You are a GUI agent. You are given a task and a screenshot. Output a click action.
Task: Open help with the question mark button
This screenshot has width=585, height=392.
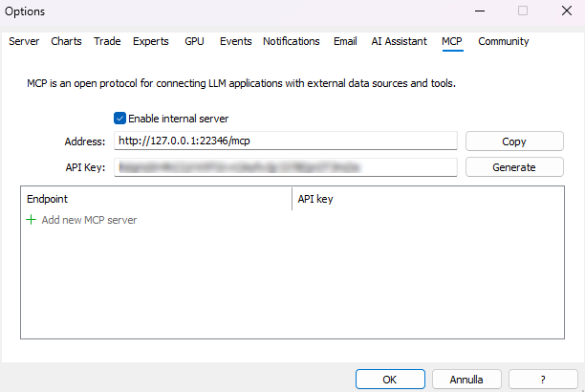[x=543, y=380]
